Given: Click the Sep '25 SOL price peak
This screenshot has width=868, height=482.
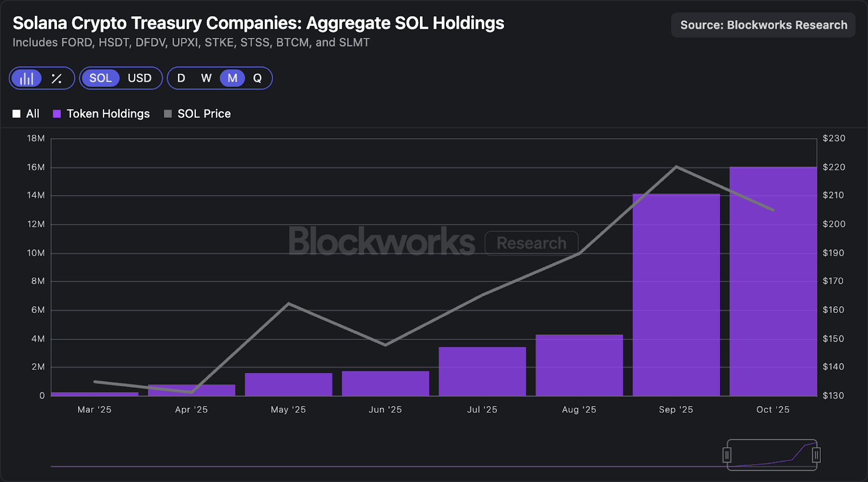Looking at the screenshot, I should click(x=676, y=166).
